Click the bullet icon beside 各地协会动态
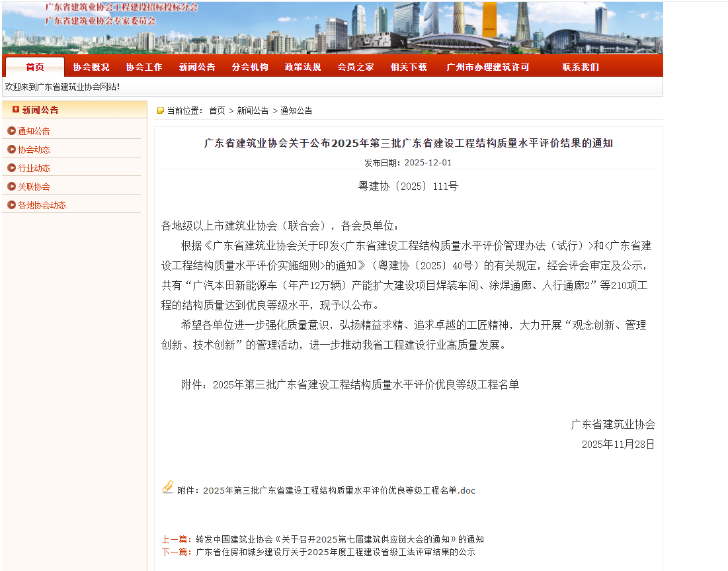 tap(11, 205)
